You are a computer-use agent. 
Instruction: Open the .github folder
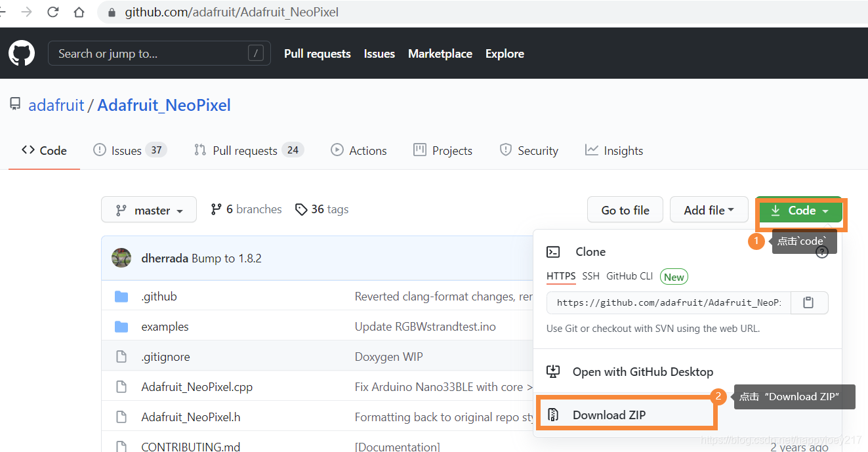159,297
